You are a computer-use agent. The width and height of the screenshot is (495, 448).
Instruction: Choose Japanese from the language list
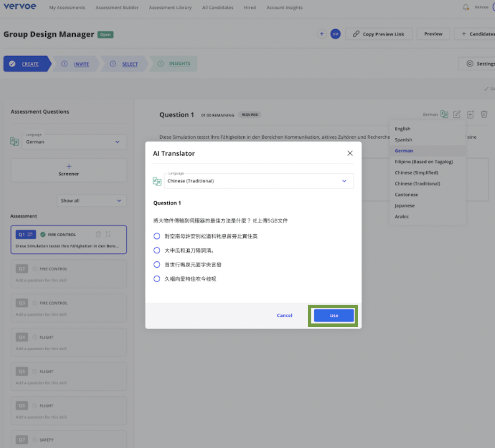404,206
